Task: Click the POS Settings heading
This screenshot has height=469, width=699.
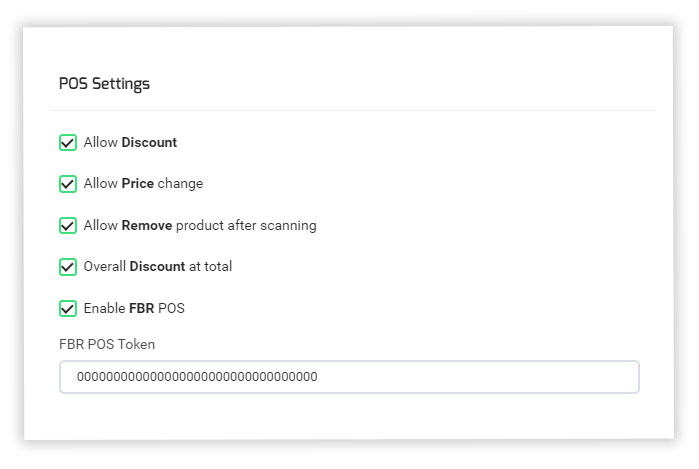Action: (x=104, y=84)
